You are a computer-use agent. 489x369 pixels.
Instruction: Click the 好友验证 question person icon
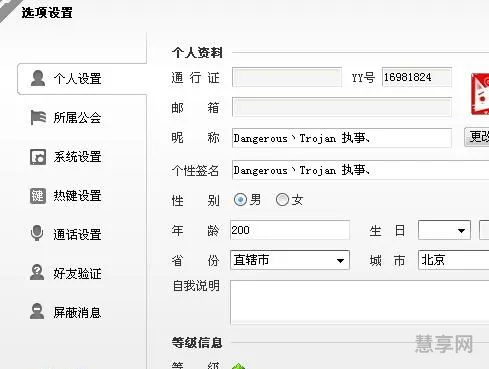[37, 272]
